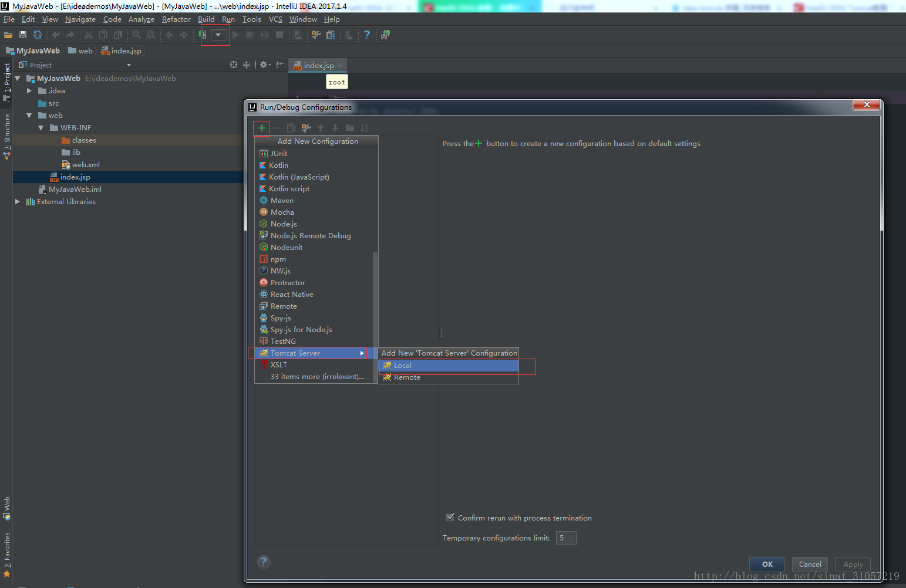Expand the .idea folder node

pos(29,90)
